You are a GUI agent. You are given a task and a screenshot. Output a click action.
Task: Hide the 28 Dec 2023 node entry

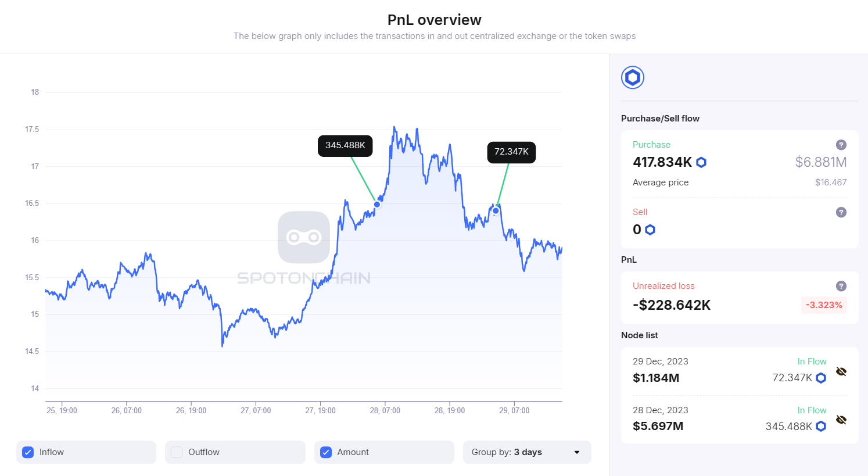(841, 420)
